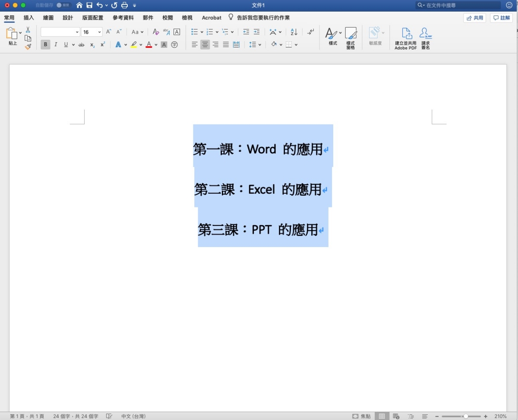Switch to the Design tab
The width and height of the screenshot is (518, 420).
[x=68, y=18]
